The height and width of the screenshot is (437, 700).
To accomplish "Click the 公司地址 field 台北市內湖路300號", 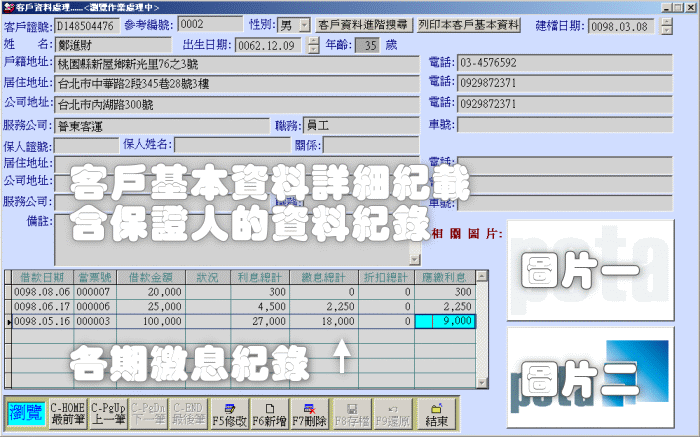I will 237,105.
